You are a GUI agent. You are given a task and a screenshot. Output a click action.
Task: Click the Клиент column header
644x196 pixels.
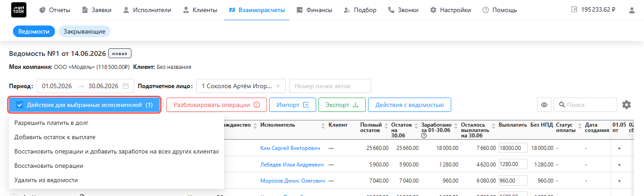pos(338,125)
